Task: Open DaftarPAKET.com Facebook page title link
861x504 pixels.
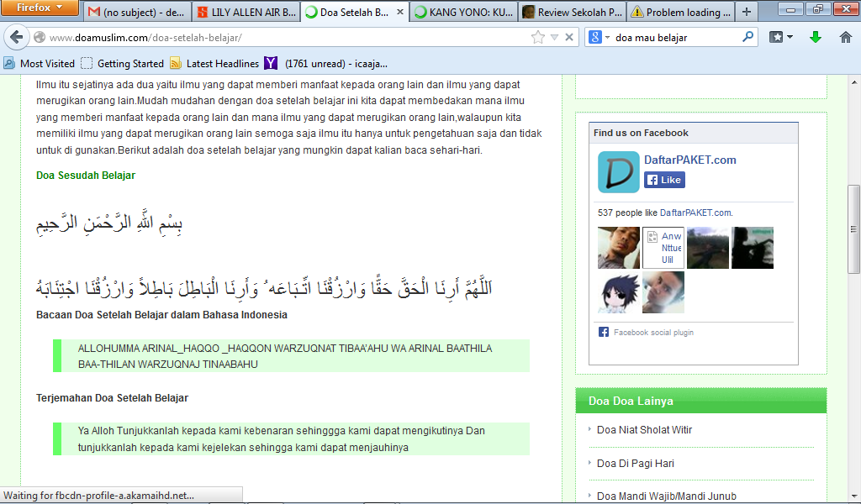Action: [x=689, y=160]
